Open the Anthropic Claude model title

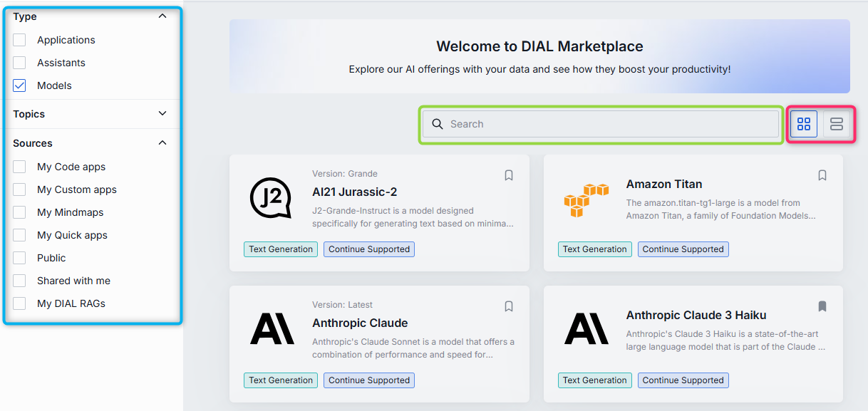tap(360, 323)
